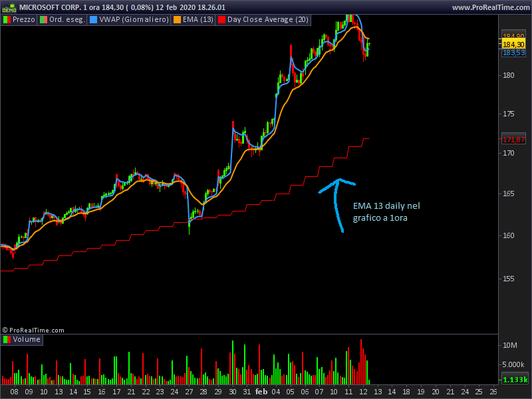
Task: Click the Volume panel label
Action: pyautogui.click(x=27, y=339)
